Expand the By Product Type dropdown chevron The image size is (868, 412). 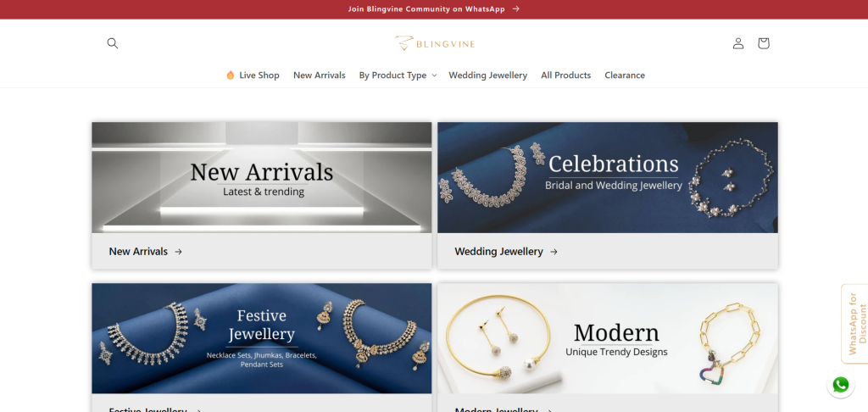click(x=434, y=75)
